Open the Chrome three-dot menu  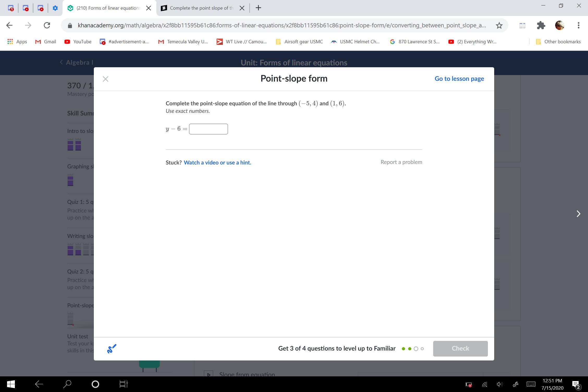pyautogui.click(x=578, y=25)
